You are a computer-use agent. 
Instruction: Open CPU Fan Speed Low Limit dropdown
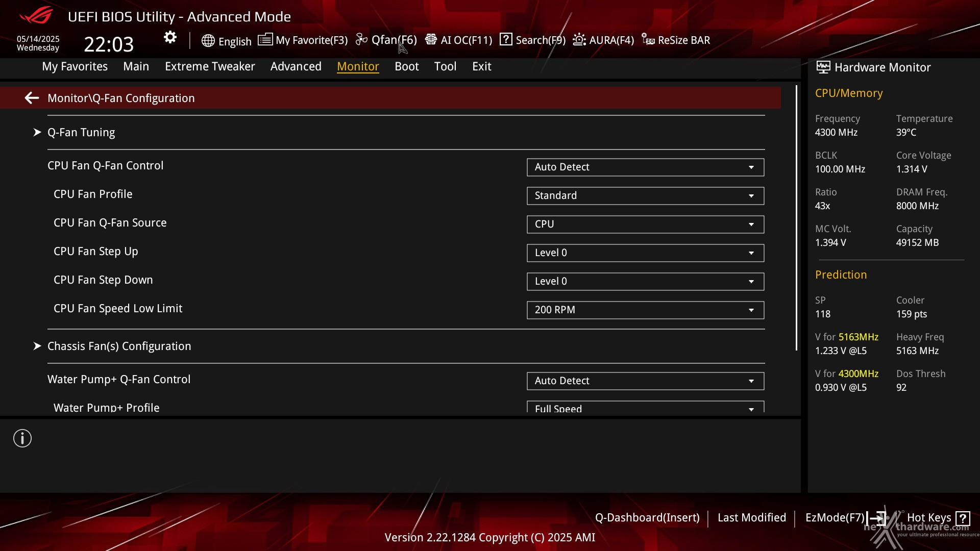[x=645, y=310]
